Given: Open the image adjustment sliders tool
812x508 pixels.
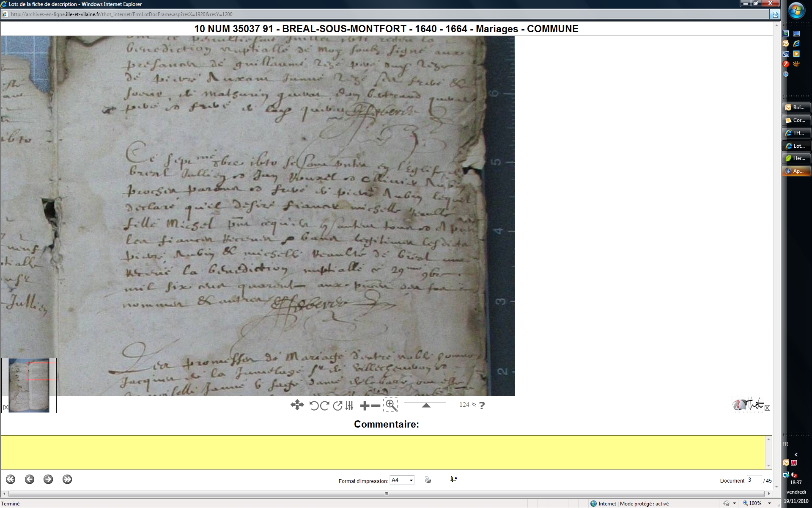Looking at the screenshot, I should (x=349, y=406).
